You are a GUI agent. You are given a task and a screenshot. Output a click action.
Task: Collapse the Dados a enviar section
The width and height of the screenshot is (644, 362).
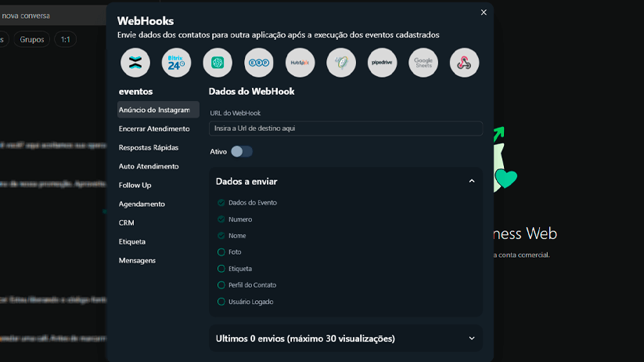[471, 181]
